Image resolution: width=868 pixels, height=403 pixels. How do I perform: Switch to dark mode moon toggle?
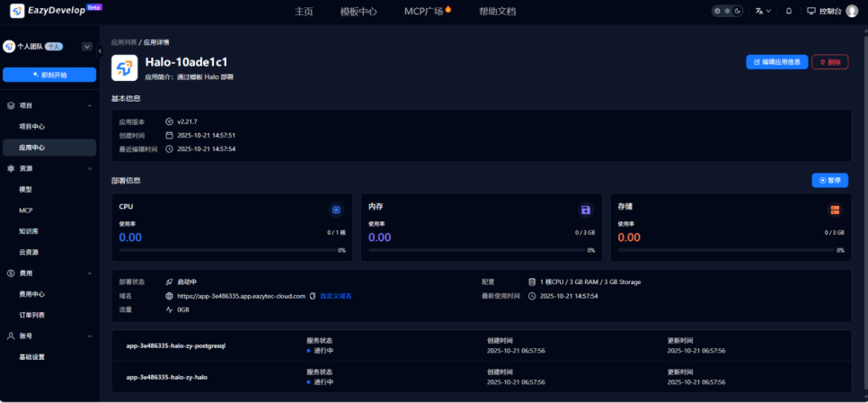coord(738,11)
